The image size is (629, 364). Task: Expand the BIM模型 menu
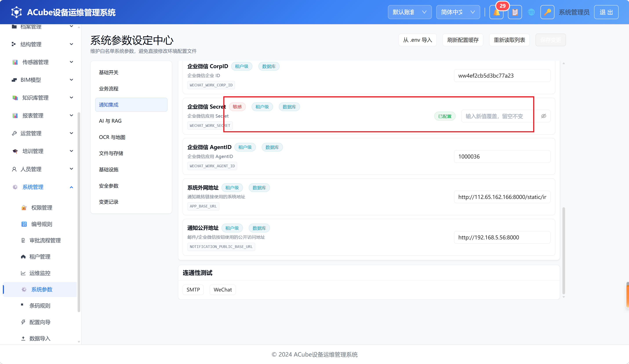point(42,80)
